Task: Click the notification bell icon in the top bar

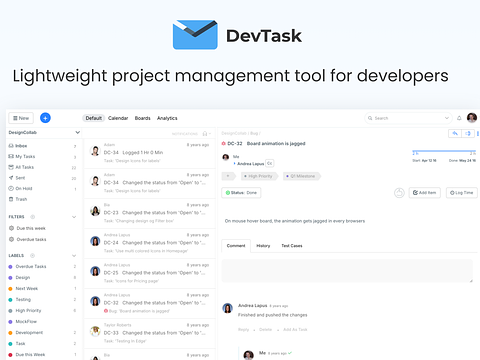Action: coord(459,118)
